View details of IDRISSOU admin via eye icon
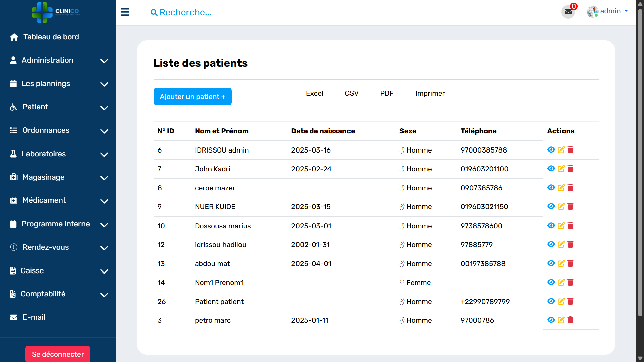Viewport: 644px width, 362px height. (551, 150)
